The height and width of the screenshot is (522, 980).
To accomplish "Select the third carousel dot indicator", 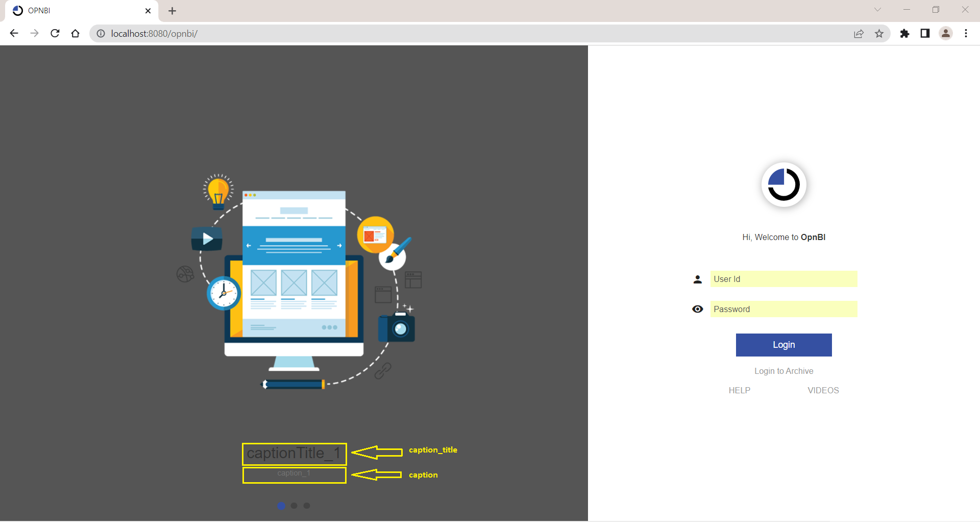I will coord(307,506).
